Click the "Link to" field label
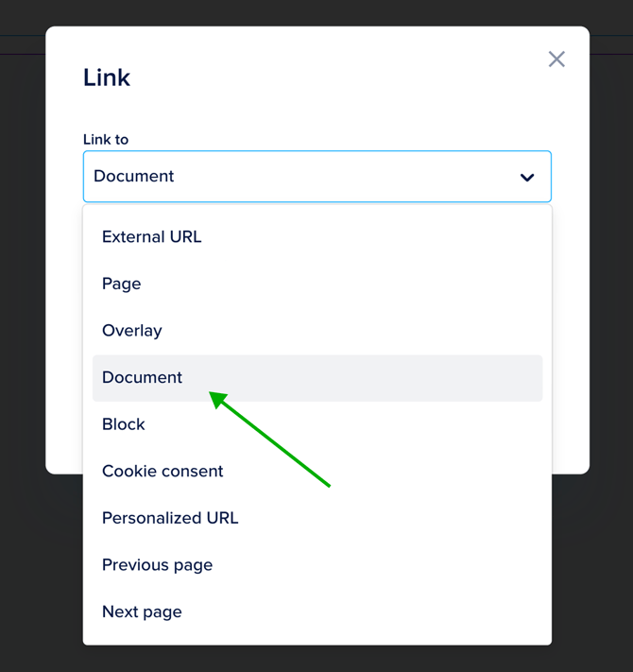633x672 pixels. click(x=106, y=139)
